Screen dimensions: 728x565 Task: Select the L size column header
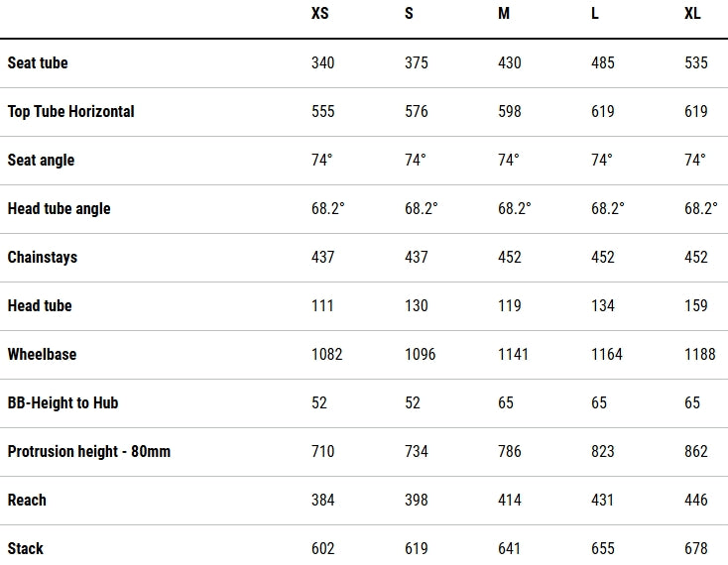coord(595,13)
